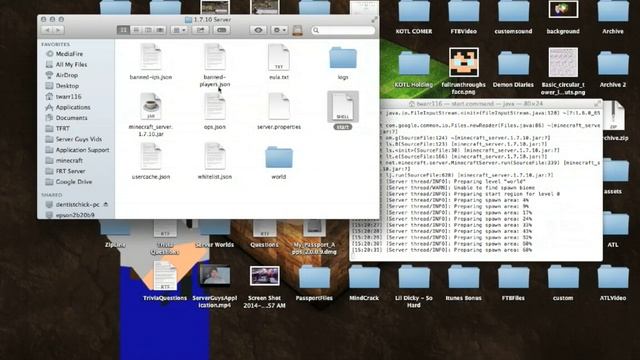Select ATLVideo desktop folder

pos(613,277)
